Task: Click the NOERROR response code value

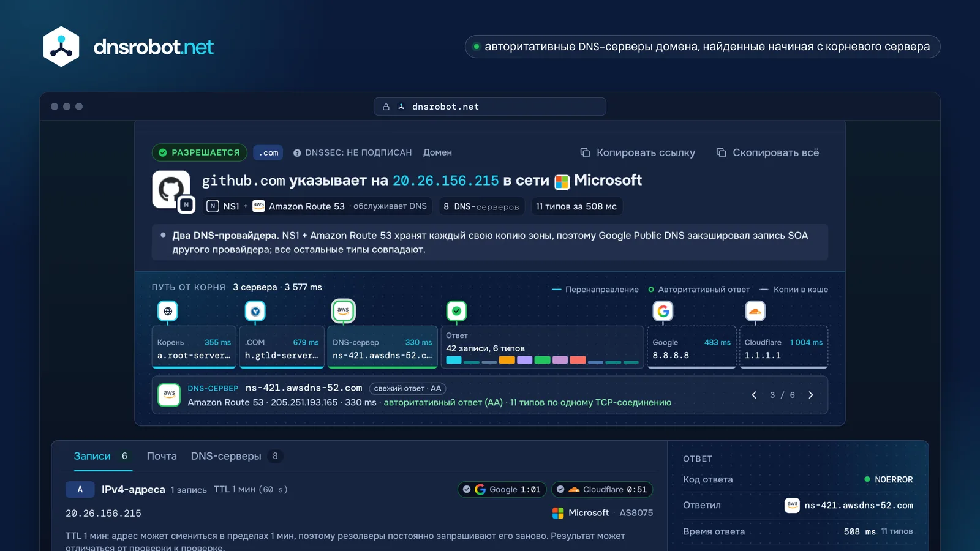Action: tap(894, 479)
